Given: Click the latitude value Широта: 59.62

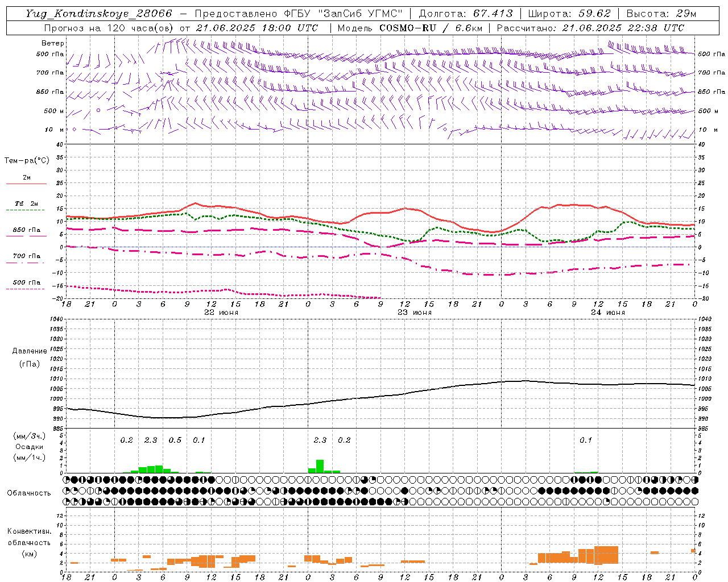Looking at the screenshot, I should (x=569, y=14).
